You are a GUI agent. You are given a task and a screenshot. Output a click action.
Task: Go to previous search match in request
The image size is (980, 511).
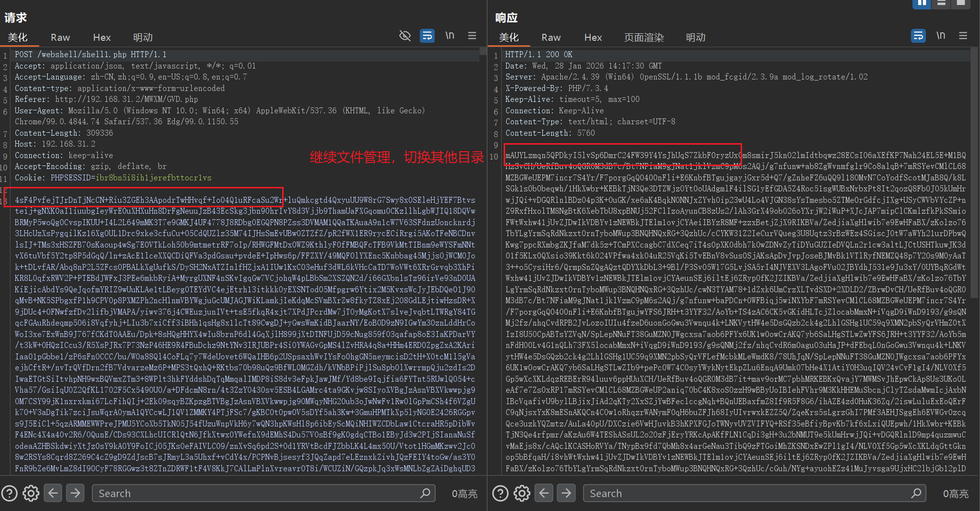[x=53, y=493]
